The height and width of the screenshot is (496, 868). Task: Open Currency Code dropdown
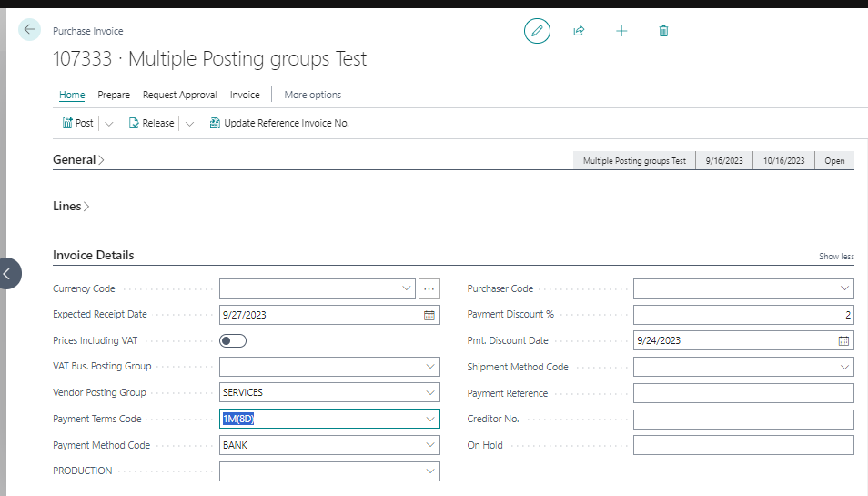[407, 288]
